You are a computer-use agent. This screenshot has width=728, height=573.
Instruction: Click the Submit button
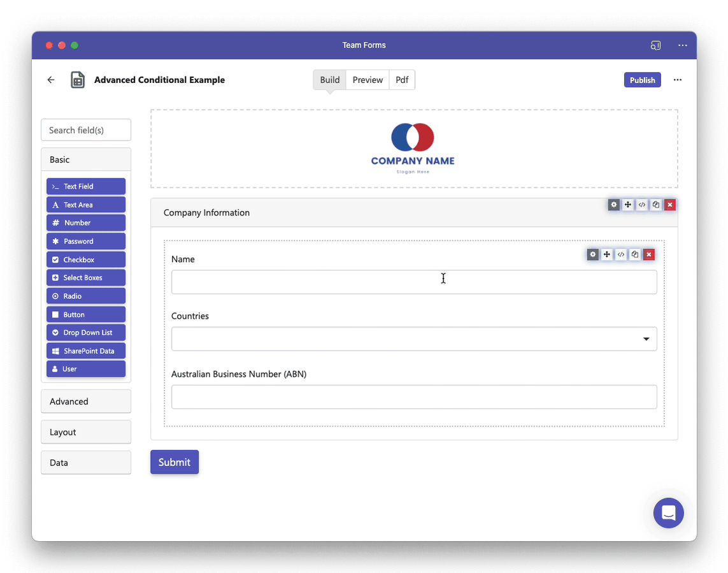pos(175,462)
